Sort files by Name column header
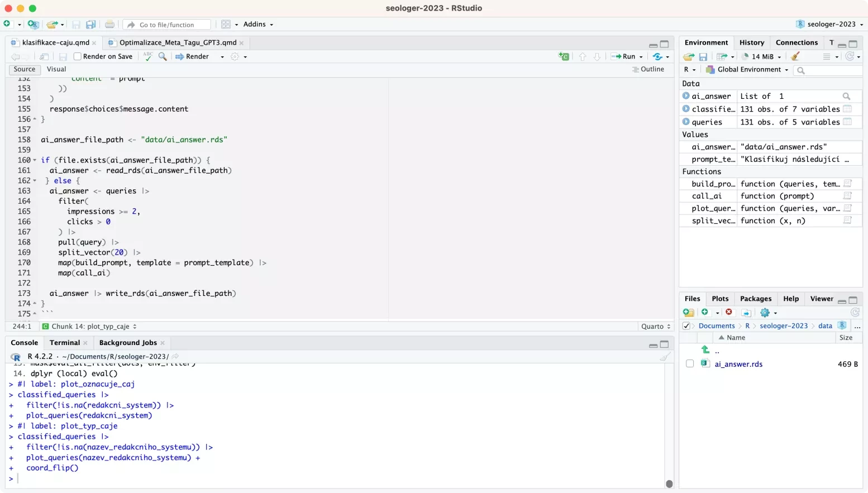Image resolution: width=868 pixels, height=493 pixels. (x=736, y=338)
